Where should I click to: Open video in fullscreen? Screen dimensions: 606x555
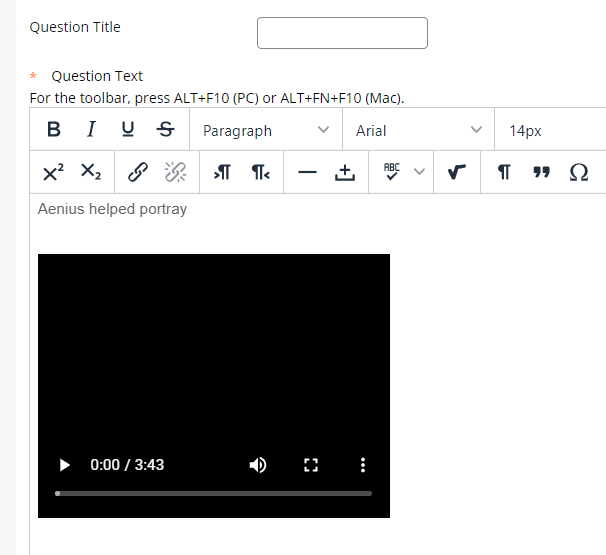pyautogui.click(x=311, y=465)
